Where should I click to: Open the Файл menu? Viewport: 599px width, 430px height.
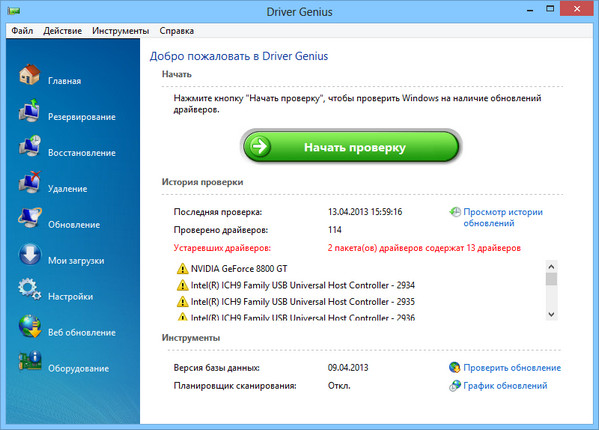[x=22, y=31]
